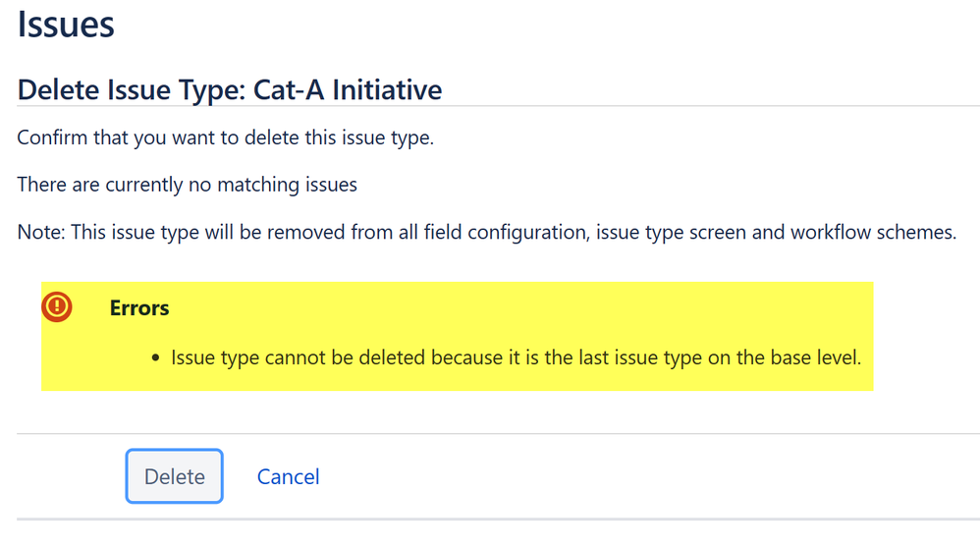Click the divider line above Delete button
This screenshot has width=980, height=548.
[x=498, y=434]
